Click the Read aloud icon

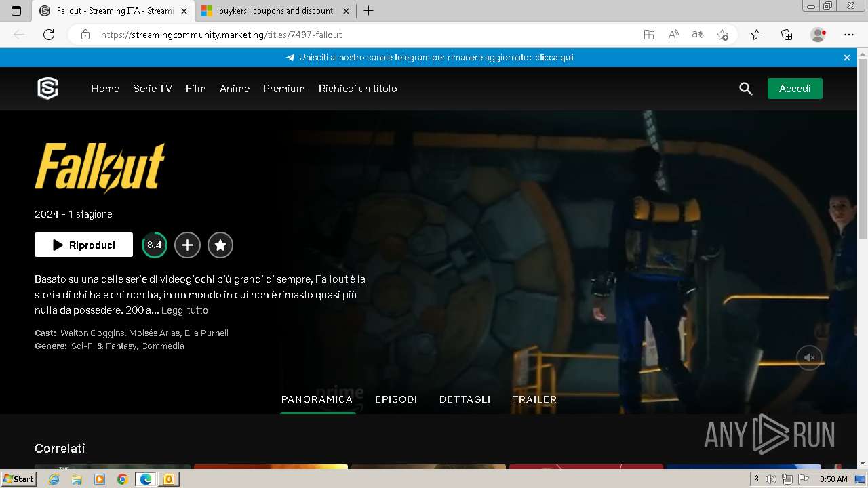673,35
